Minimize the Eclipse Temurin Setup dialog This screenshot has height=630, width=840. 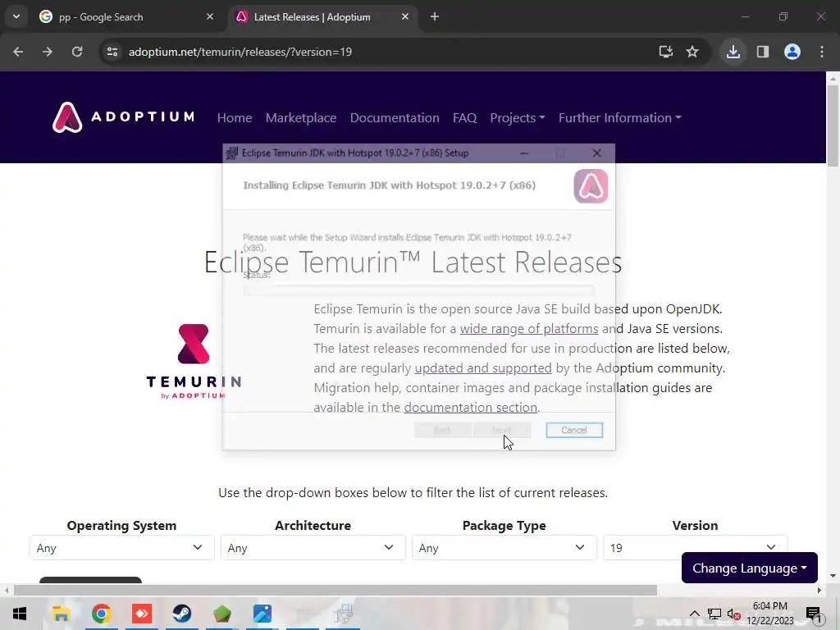coord(524,153)
